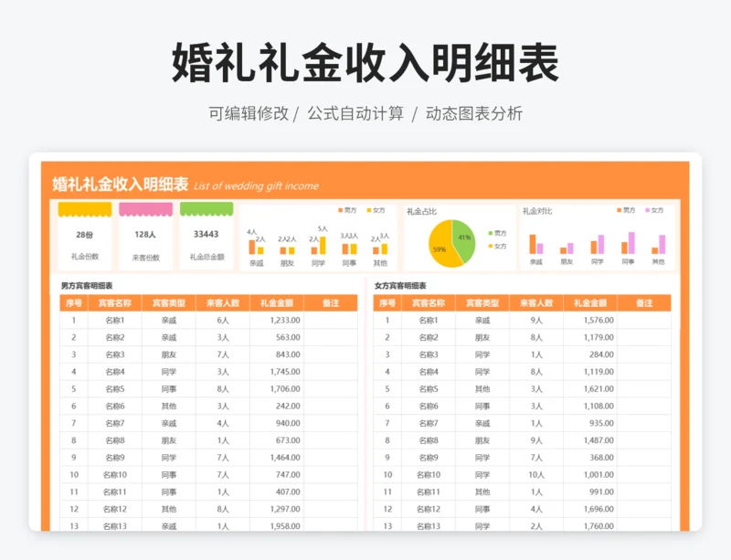The height and width of the screenshot is (560, 731).
Task: Select 宾客类型 header in 男方 table
Action: point(169,303)
